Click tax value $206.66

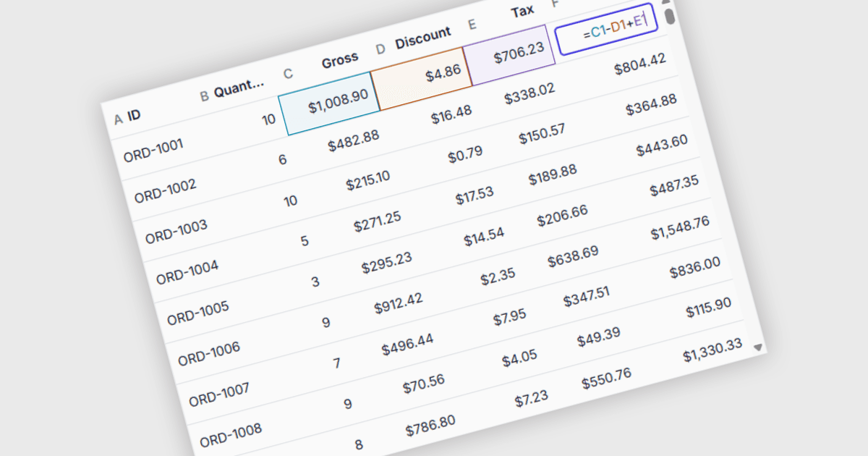click(x=562, y=216)
